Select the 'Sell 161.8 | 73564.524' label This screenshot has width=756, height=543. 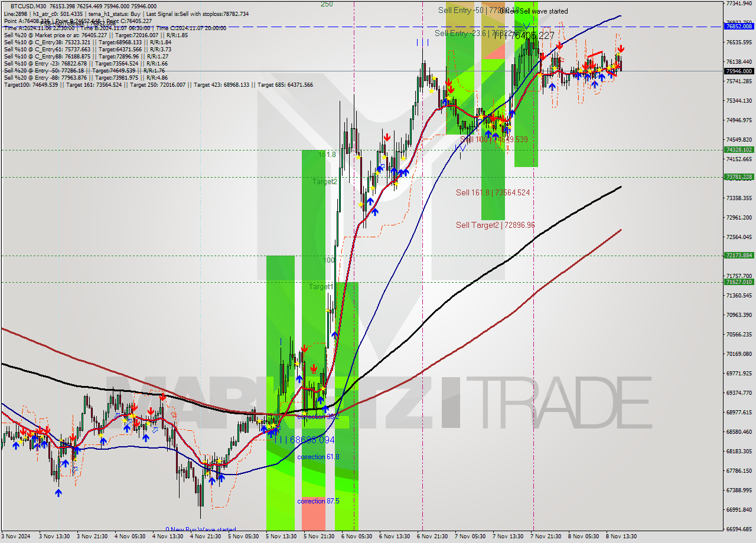coord(493,192)
